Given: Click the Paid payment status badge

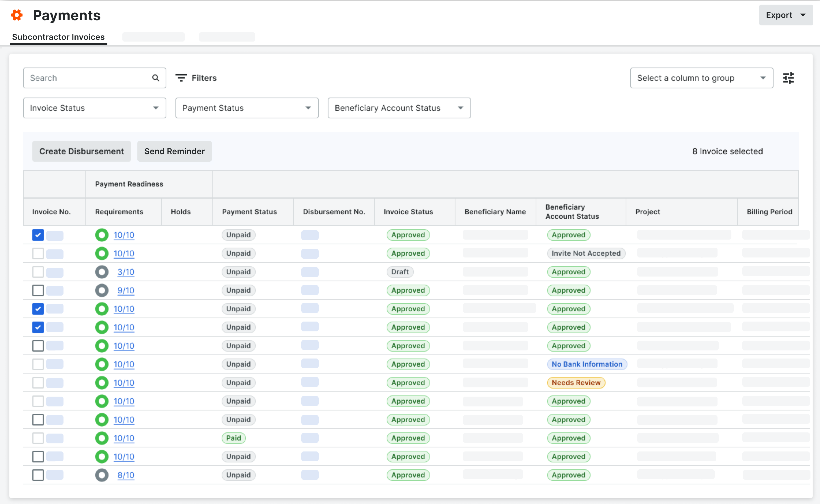Looking at the screenshot, I should pyautogui.click(x=234, y=438).
